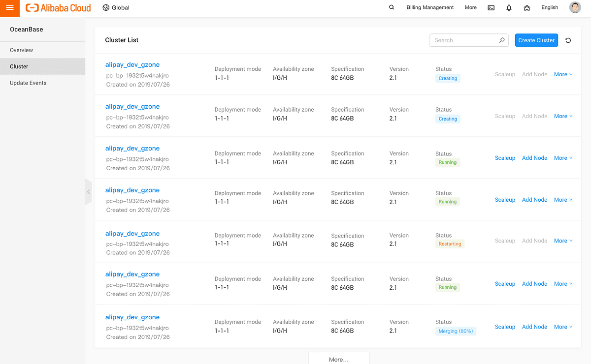Viewport: 591px width, 364px height.
Task: Select Cluster in the sidebar
Action: (42, 66)
